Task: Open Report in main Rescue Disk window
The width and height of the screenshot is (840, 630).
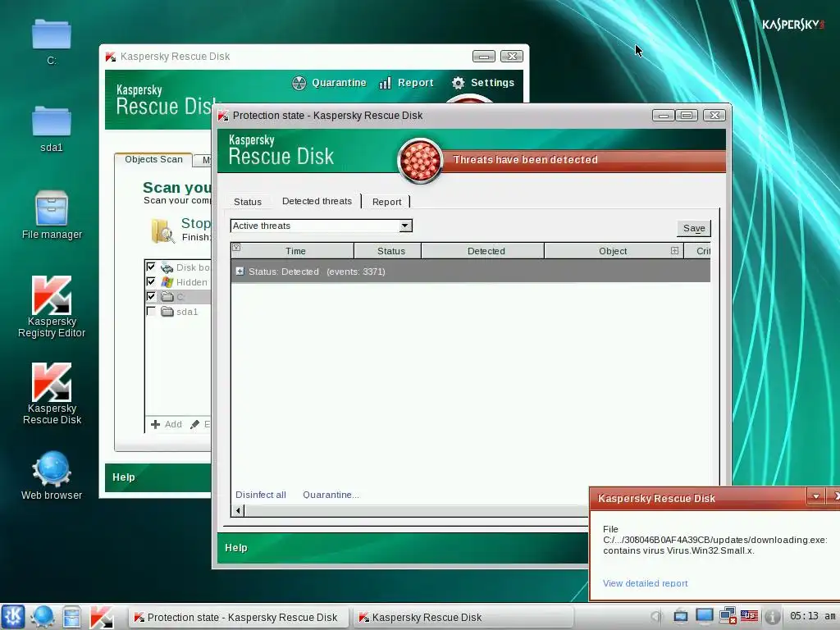Action: [x=406, y=83]
